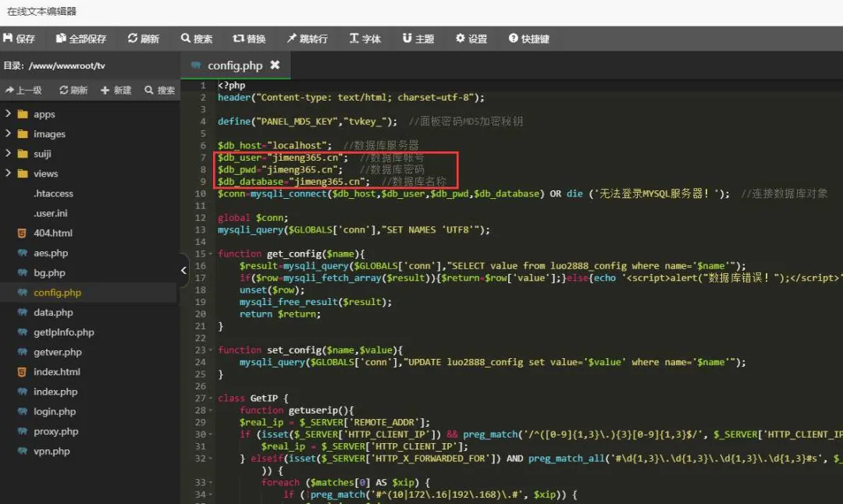Select the suiji folder icon

pos(23,154)
